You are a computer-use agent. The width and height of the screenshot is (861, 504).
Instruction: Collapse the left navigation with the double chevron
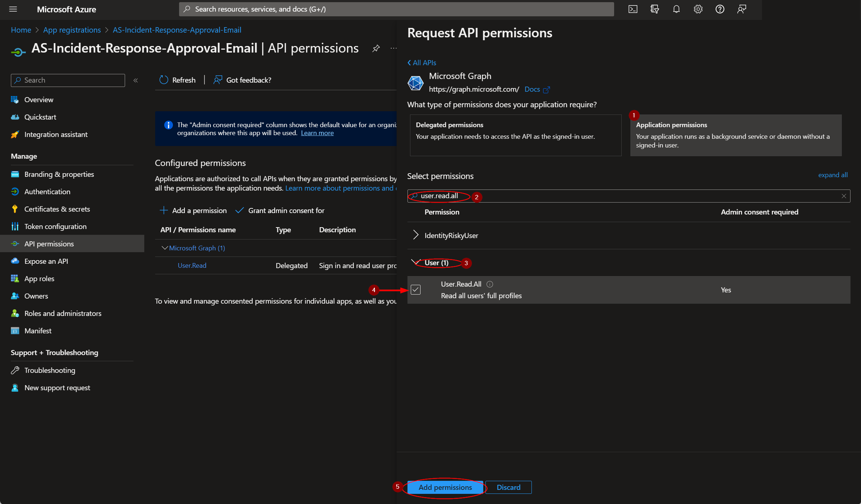(x=136, y=80)
